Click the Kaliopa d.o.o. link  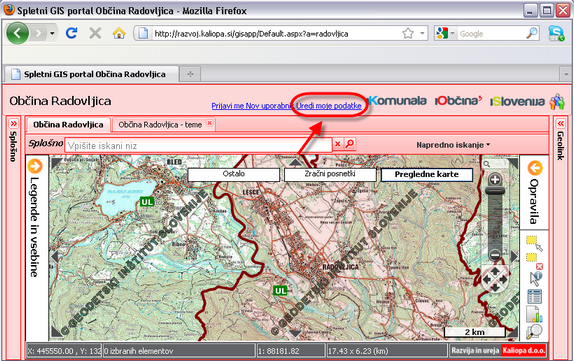click(523, 350)
